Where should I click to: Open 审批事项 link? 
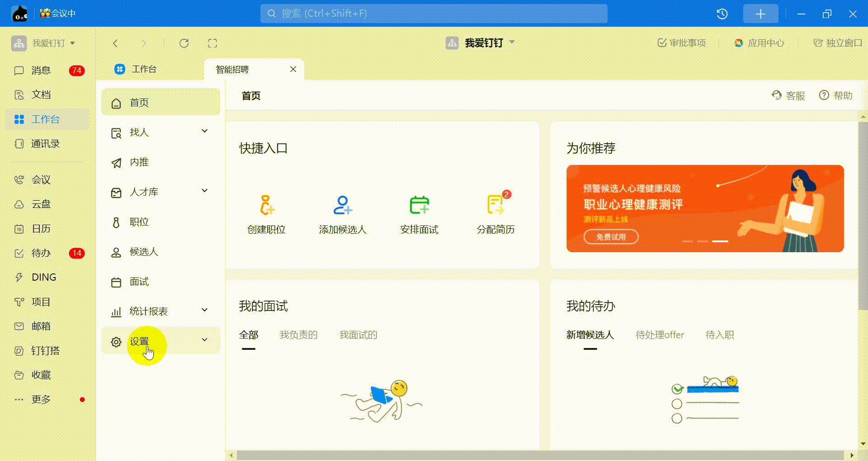pyautogui.click(x=682, y=43)
